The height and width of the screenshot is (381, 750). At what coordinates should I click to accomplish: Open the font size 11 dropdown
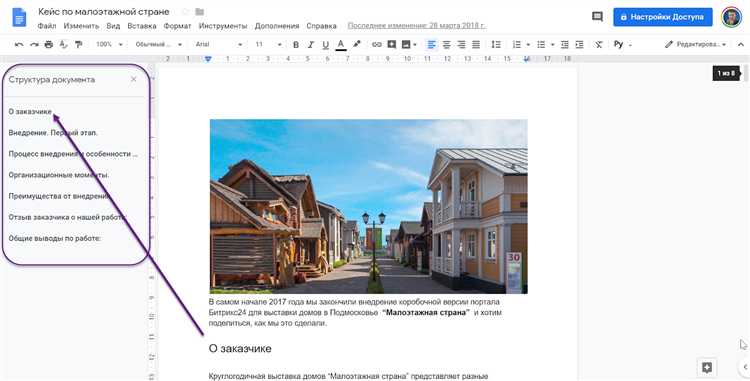tap(268, 44)
